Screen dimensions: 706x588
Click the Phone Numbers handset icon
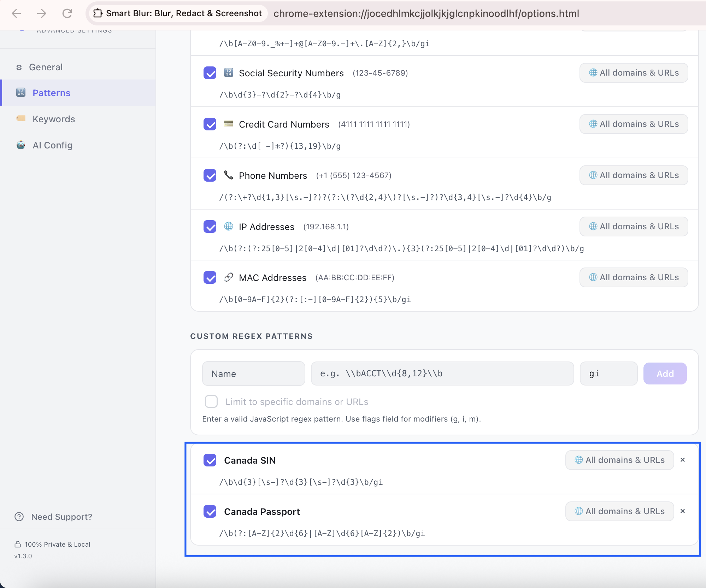[x=229, y=175]
